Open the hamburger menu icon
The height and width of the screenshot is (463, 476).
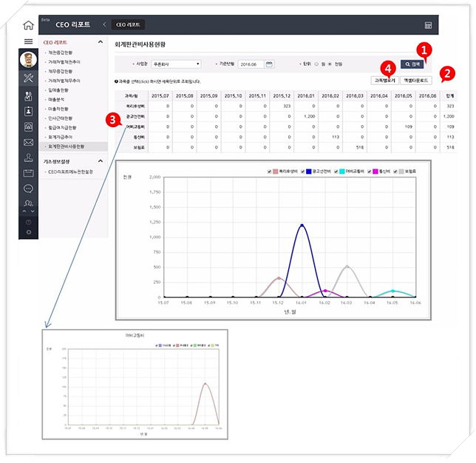(28, 42)
